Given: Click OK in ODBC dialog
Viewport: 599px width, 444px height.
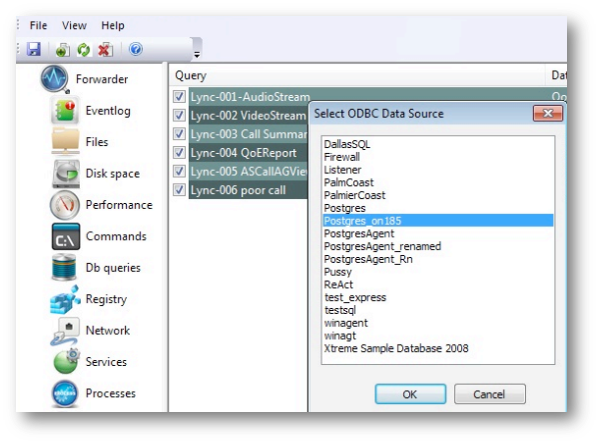Looking at the screenshot, I should click(410, 394).
